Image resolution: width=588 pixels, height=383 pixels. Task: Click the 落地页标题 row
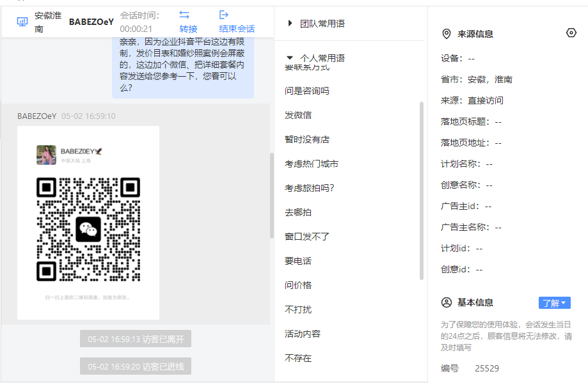471,121
